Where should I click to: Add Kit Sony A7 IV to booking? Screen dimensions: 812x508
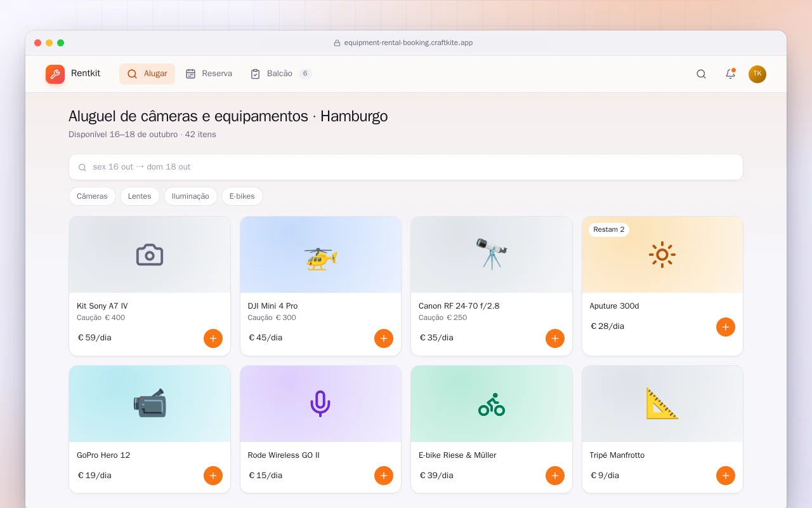213,338
